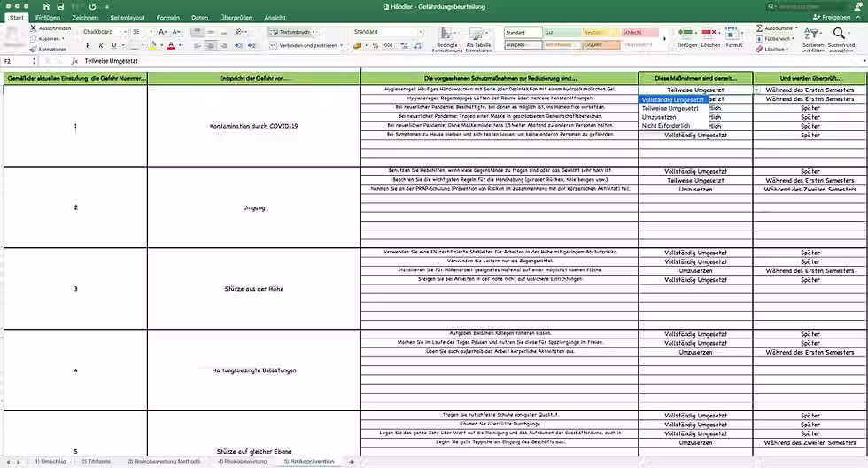868x468 pixels.
Task: Toggle italic K formatting
Action: click(x=101, y=45)
